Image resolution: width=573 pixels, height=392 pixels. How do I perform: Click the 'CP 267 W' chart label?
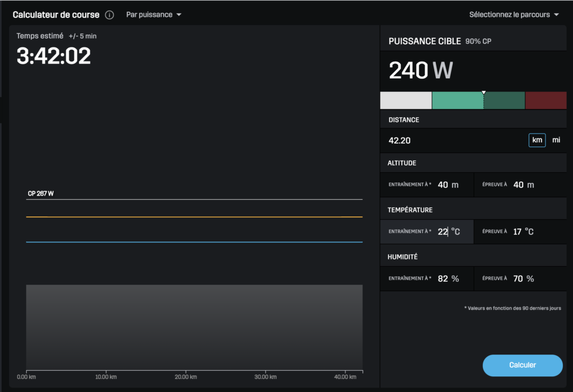click(x=40, y=193)
